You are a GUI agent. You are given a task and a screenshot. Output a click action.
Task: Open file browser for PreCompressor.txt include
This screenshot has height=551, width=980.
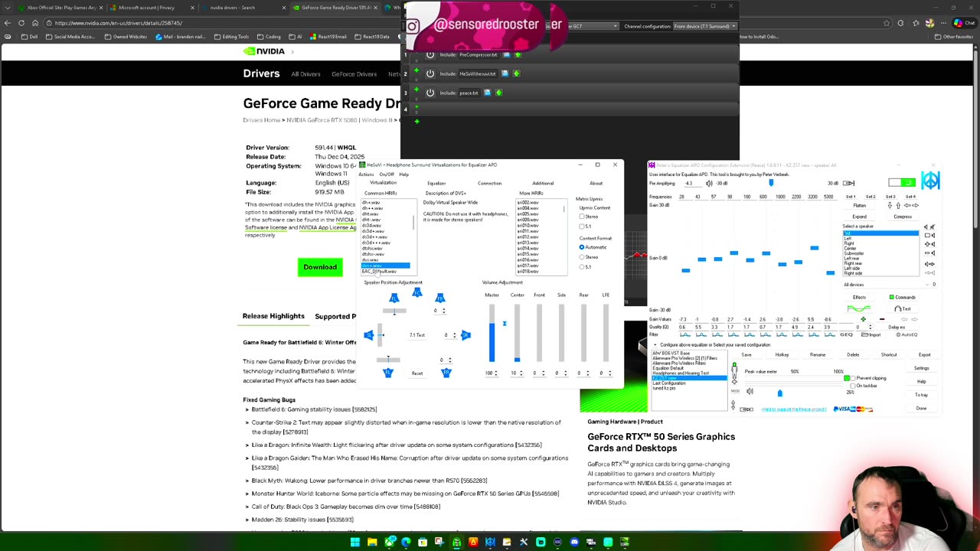click(x=506, y=55)
